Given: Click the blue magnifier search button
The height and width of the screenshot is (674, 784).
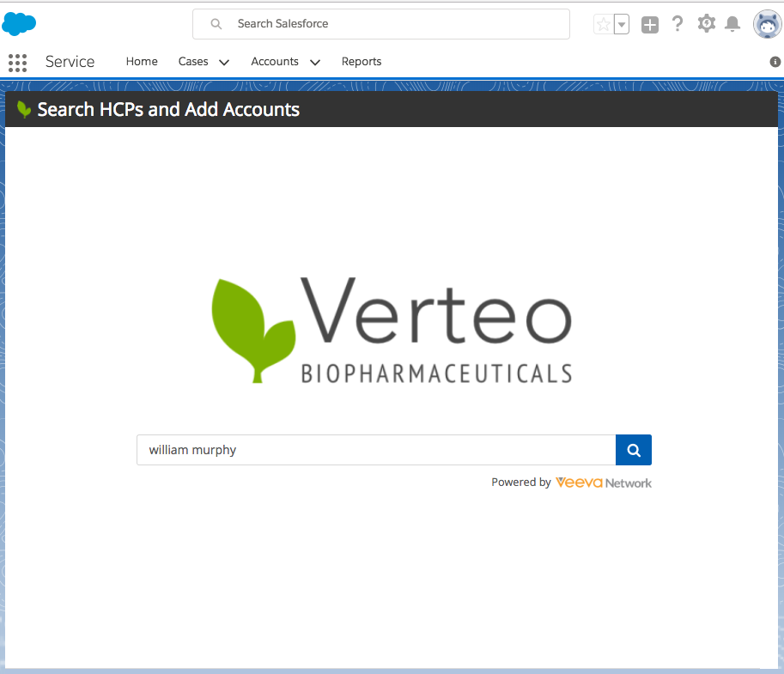Looking at the screenshot, I should tap(634, 450).
